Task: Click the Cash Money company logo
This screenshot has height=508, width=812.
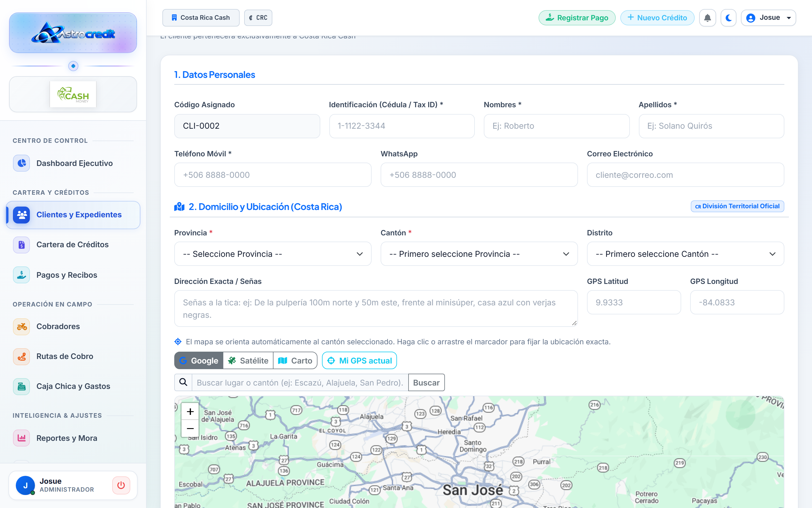Action: pos(73,95)
